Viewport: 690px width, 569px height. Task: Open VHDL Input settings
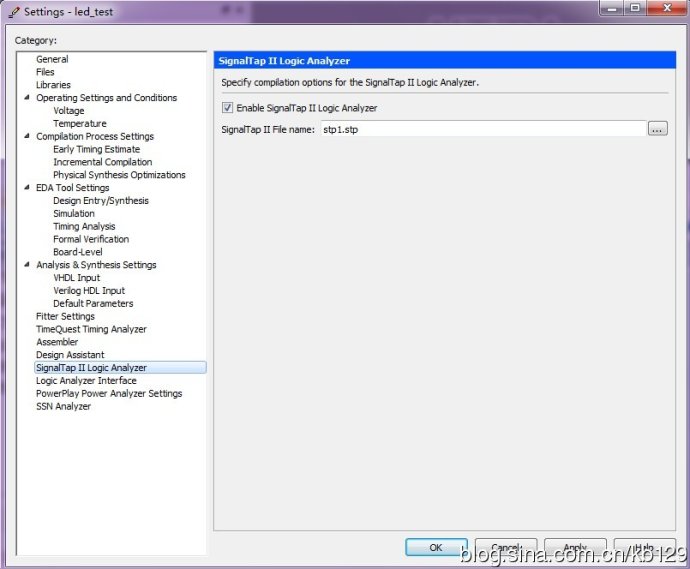pos(77,278)
